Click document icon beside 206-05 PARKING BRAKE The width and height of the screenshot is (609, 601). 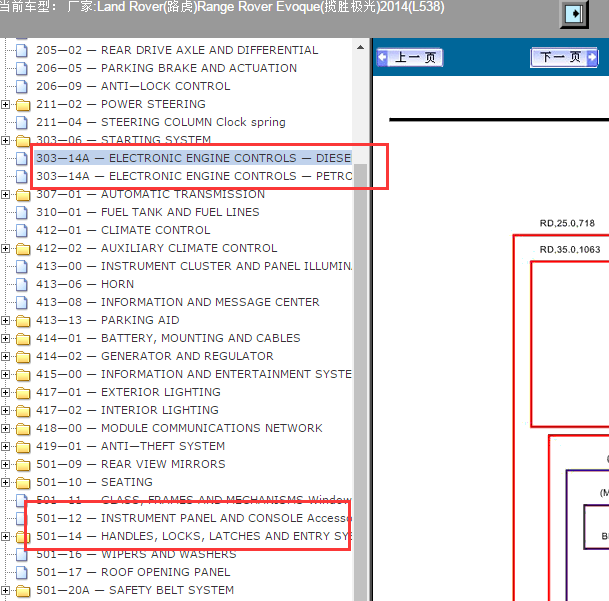coord(22,68)
